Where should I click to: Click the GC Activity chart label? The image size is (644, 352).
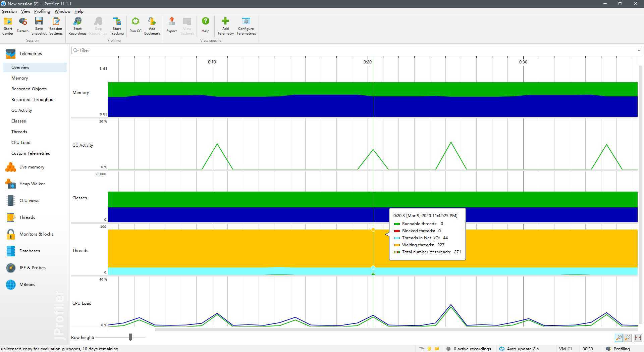click(x=83, y=145)
